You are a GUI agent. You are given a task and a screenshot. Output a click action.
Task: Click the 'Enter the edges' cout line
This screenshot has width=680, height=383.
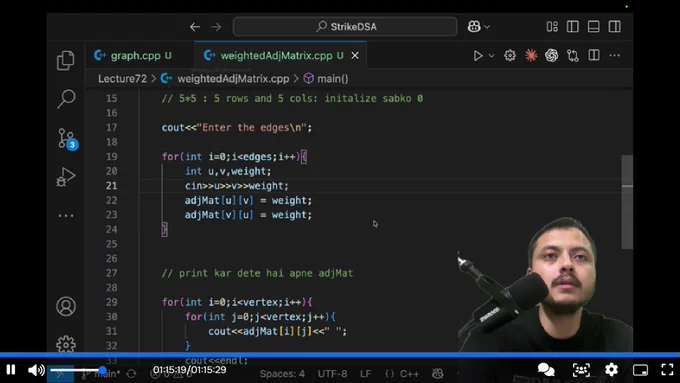237,128
